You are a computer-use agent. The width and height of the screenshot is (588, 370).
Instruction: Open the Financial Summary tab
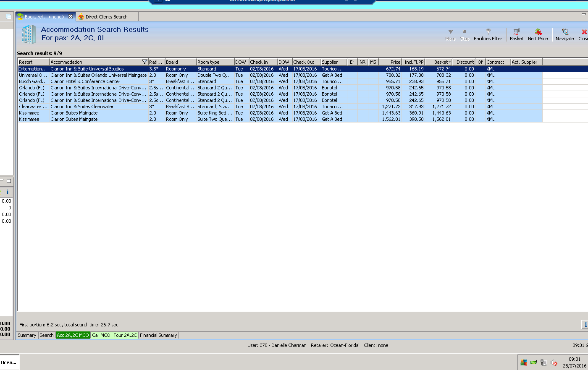point(158,335)
